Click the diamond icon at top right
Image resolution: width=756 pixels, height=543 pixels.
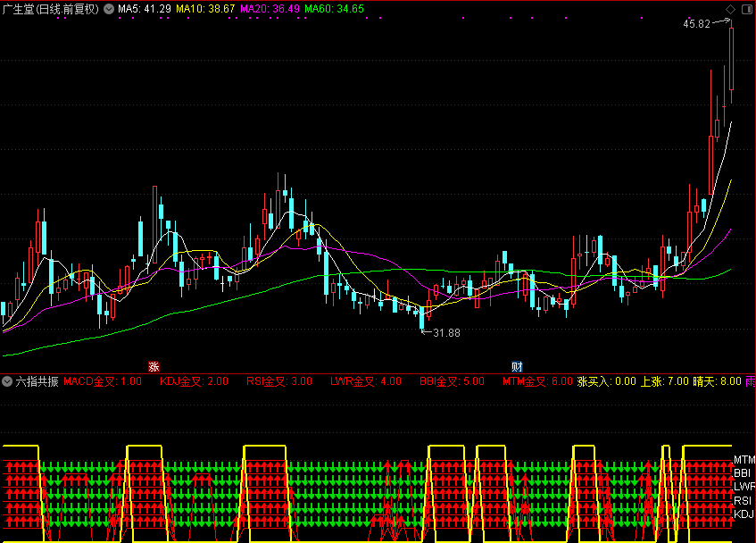tap(730, 9)
